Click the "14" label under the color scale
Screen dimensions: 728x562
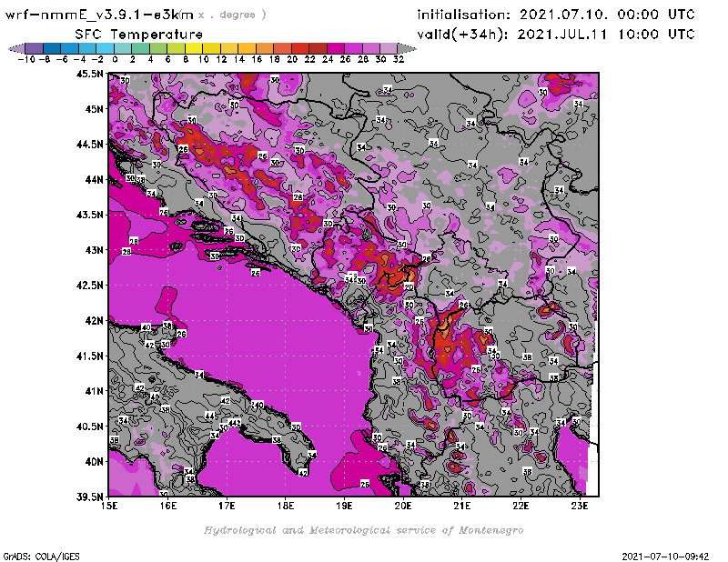click(239, 59)
